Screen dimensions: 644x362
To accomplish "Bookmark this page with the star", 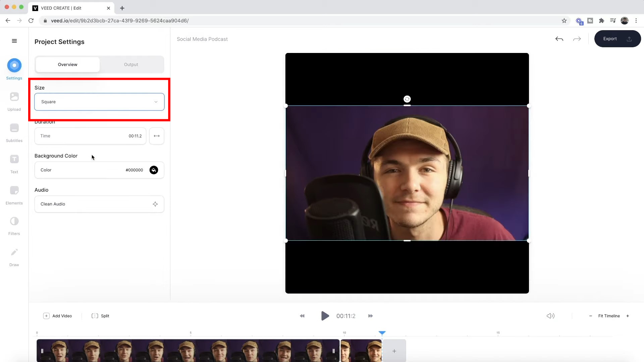I will pos(564,21).
